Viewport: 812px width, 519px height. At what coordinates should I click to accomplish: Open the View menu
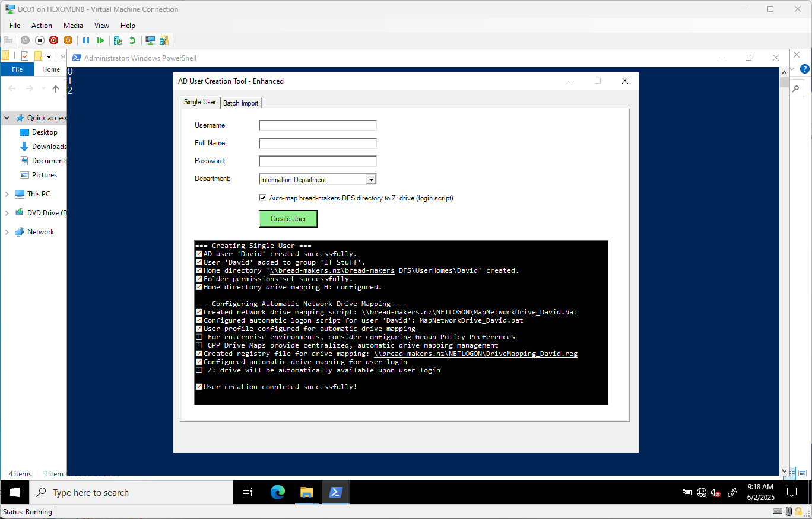(102, 26)
